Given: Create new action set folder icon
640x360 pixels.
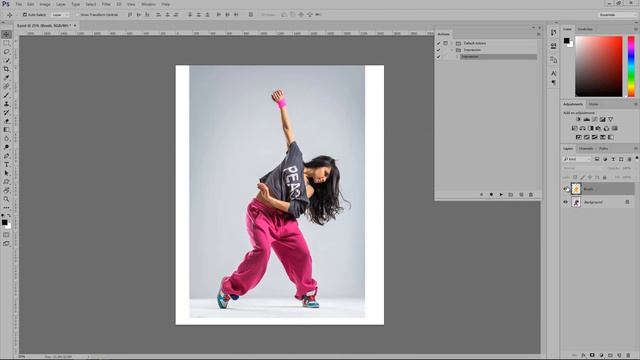Looking at the screenshot, I should point(511,195).
